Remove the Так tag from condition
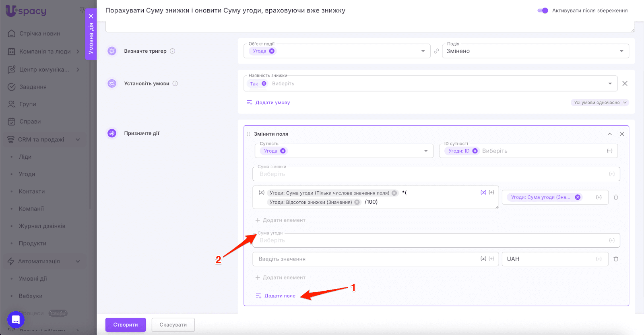Image resolution: width=644 pixels, height=335 pixels. (x=264, y=84)
